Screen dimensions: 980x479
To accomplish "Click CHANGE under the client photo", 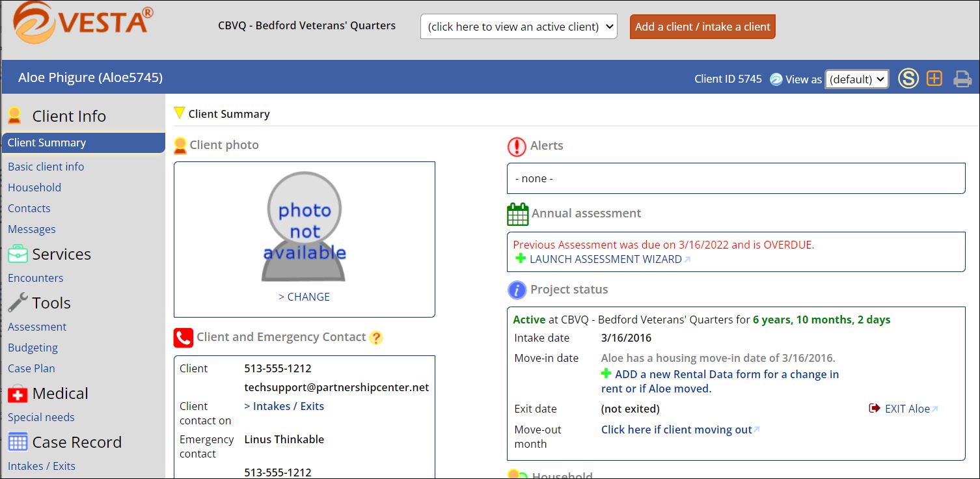I will [304, 297].
